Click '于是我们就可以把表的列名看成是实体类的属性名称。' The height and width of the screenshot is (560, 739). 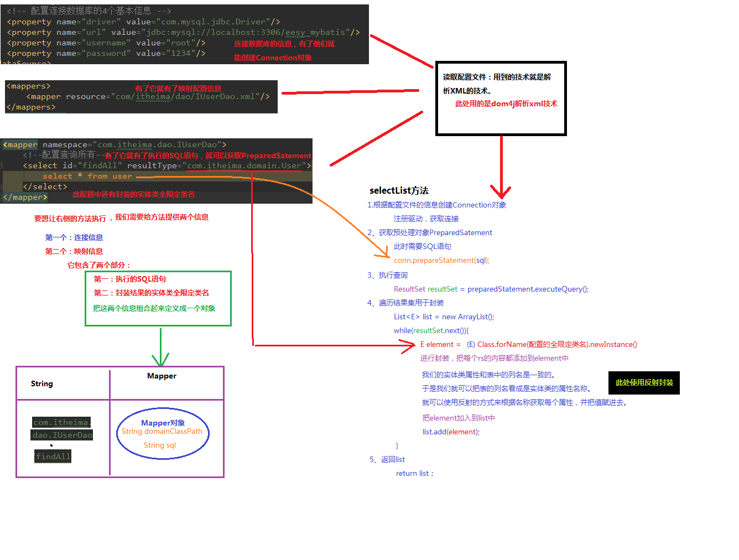tap(508, 388)
